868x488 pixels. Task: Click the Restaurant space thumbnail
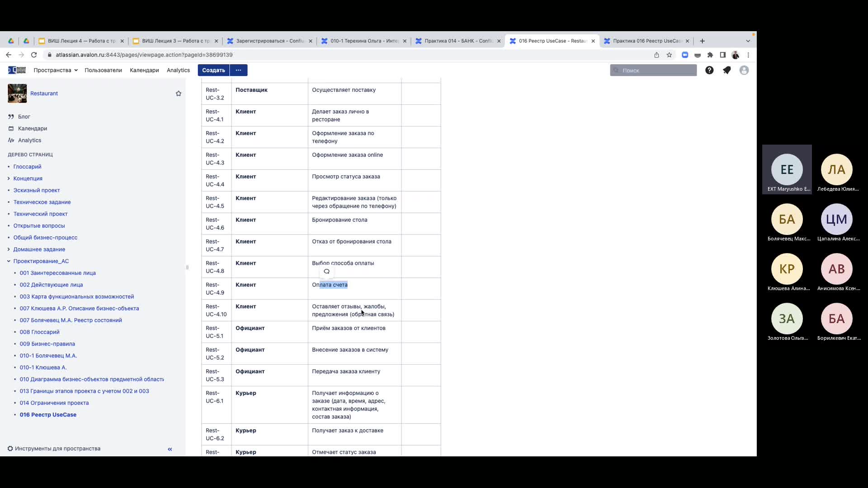tap(17, 94)
